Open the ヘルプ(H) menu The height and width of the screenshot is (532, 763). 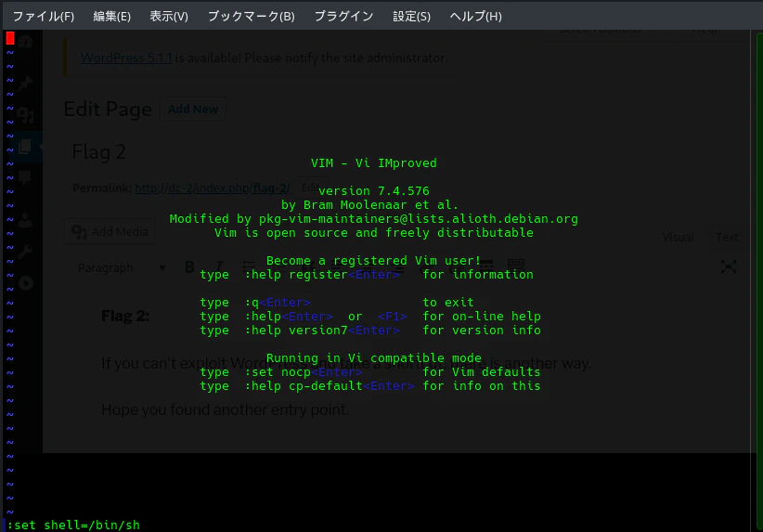click(475, 16)
